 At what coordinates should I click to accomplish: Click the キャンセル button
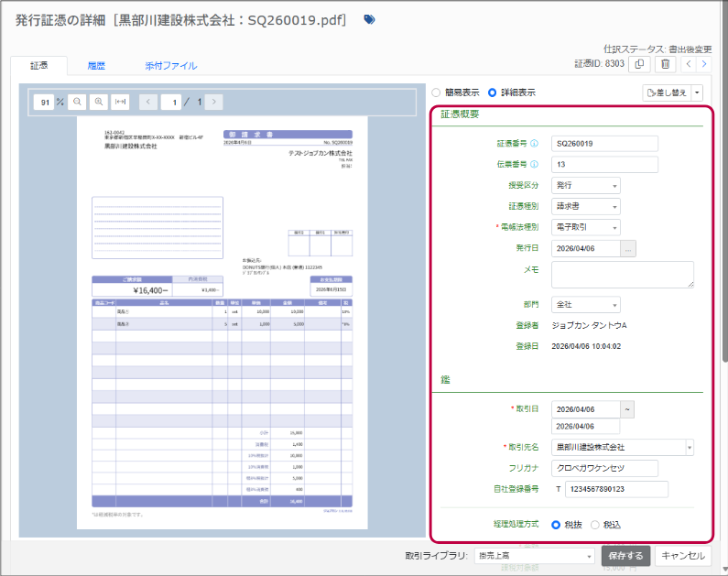coord(683,556)
